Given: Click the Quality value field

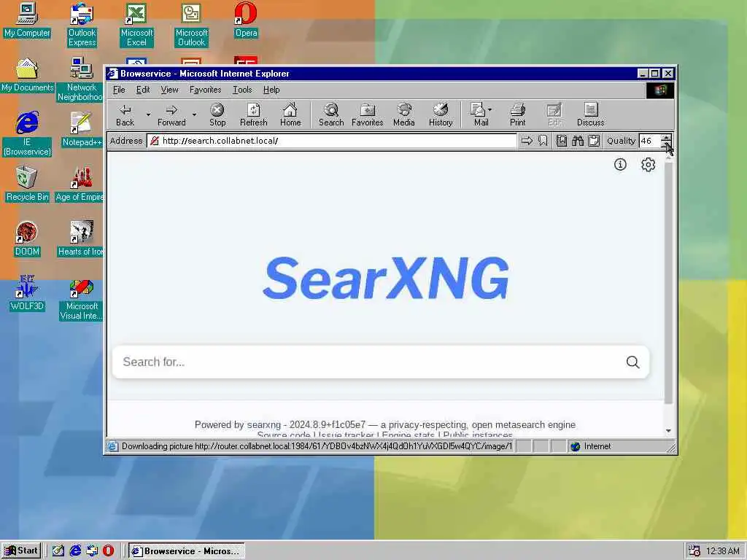Looking at the screenshot, I should pyautogui.click(x=650, y=141).
